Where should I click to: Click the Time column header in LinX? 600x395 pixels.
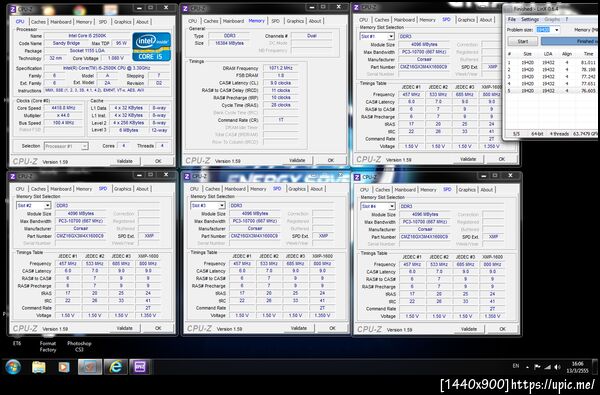point(589,54)
